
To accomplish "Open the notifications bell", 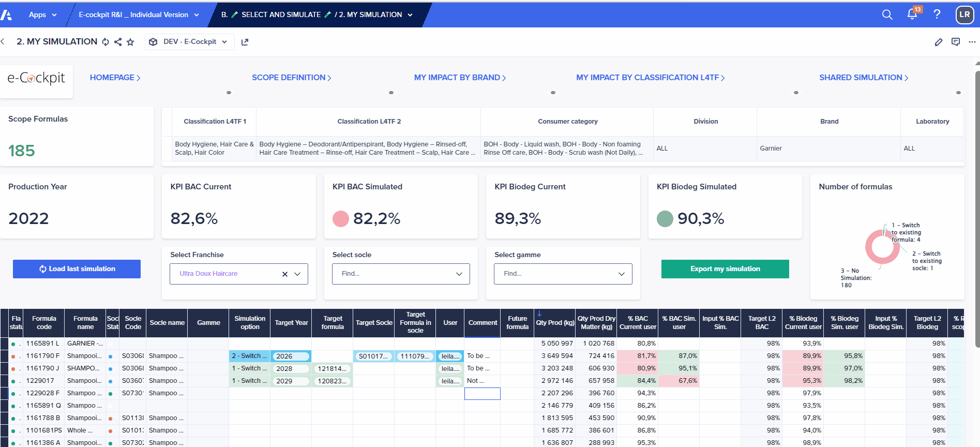I will tap(913, 14).
